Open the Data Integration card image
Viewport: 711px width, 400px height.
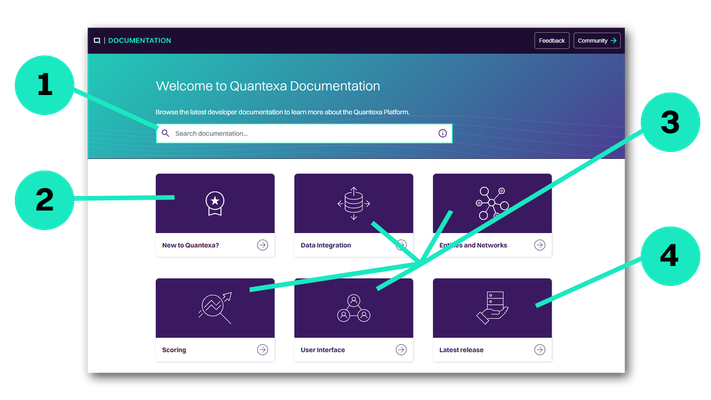[x=354, y=203]
